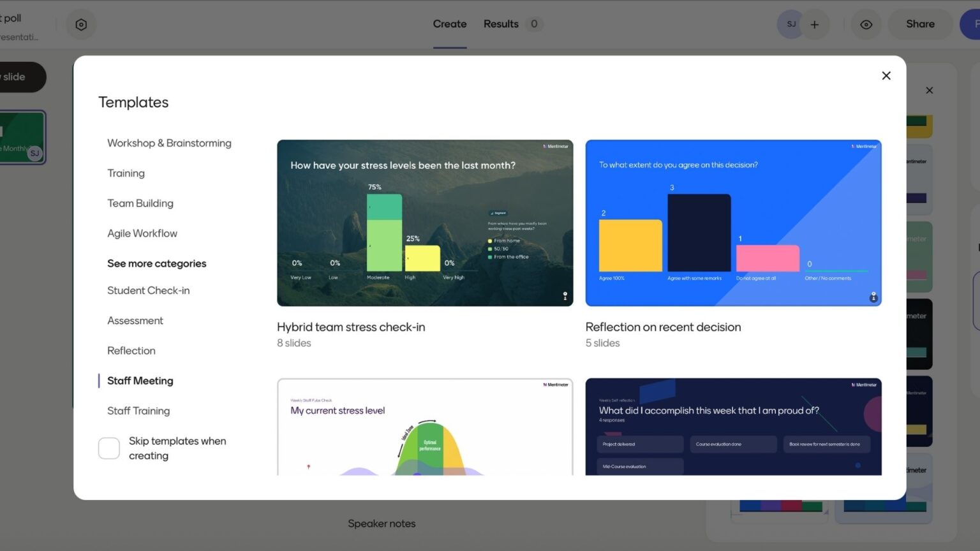Image resolution: width=980 pixels, height=551 pixels.
Task: Expand See more categories
Action: coord(156,263)
